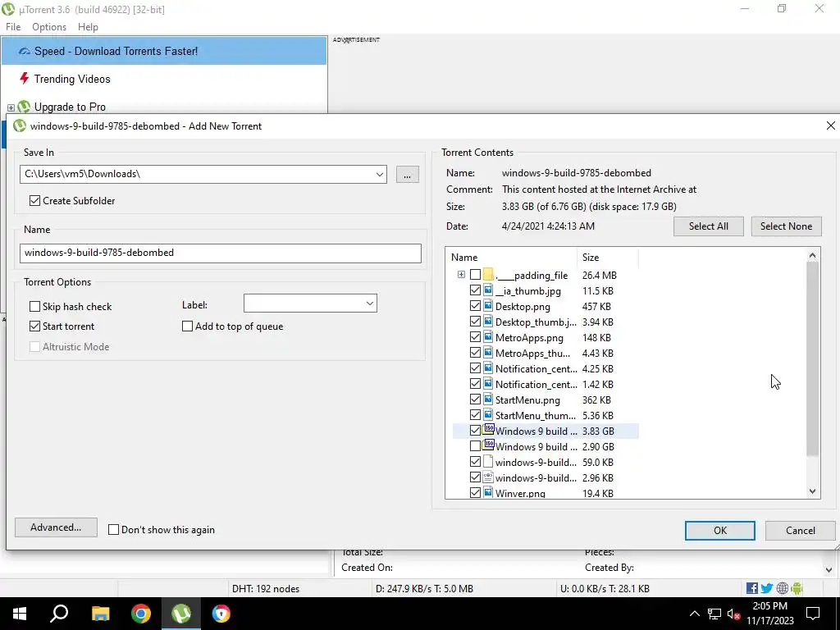Click the web globe icon in status bar
This screenshot has width=840, height=630.
pyautogui.click(x=782, y=588)
